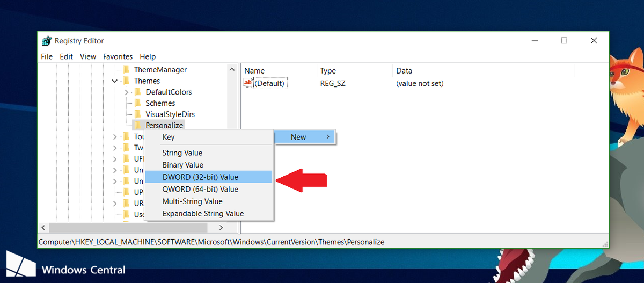Screen dimensions: 644x283
Task: Click the VisualStyleDirs folder icon
Action: [x=138, y=114]
